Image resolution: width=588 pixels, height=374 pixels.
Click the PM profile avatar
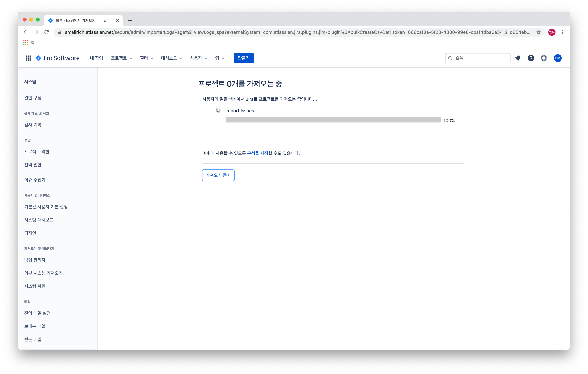(557, 58)
